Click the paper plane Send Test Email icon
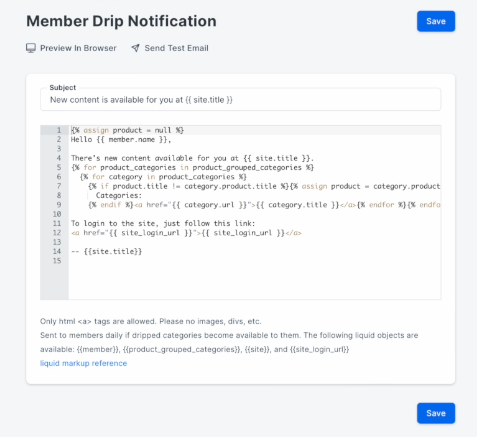477x437 pixels. click(135, 48)
